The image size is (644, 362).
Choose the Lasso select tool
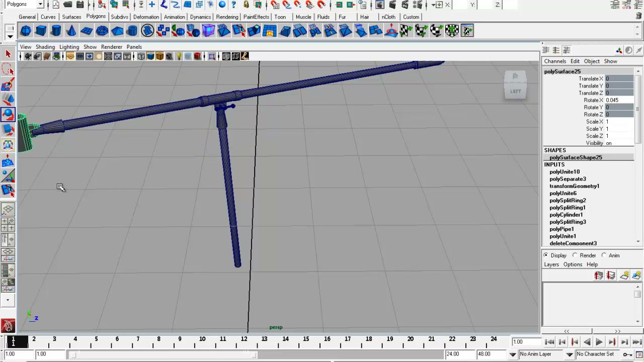(x=8, y=69)
